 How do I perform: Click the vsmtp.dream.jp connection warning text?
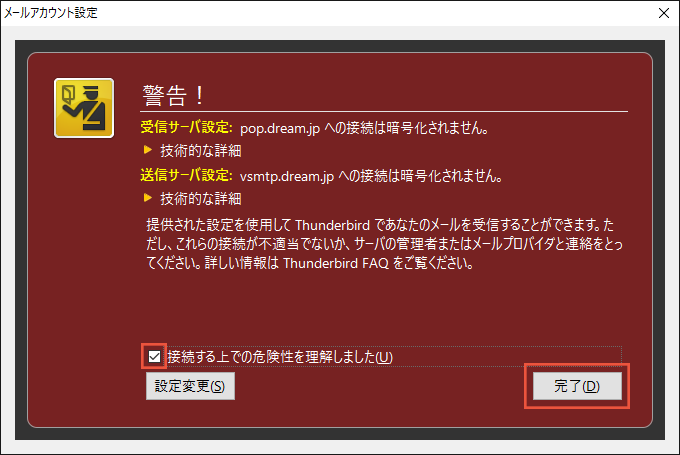[371, 176]
